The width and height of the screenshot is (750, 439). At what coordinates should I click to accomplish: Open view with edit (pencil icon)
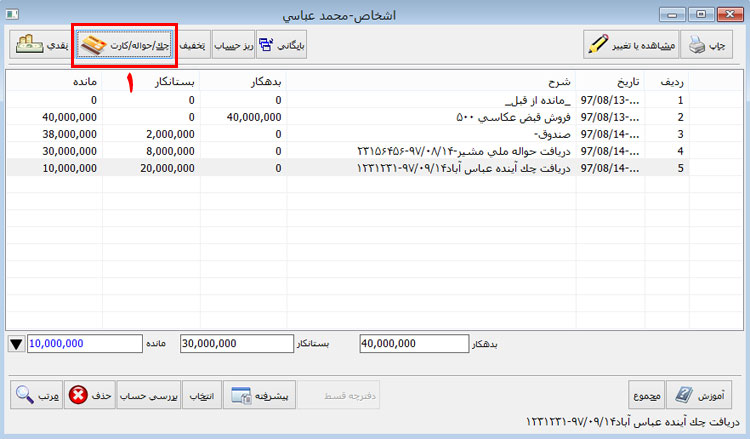pos(625,45)
